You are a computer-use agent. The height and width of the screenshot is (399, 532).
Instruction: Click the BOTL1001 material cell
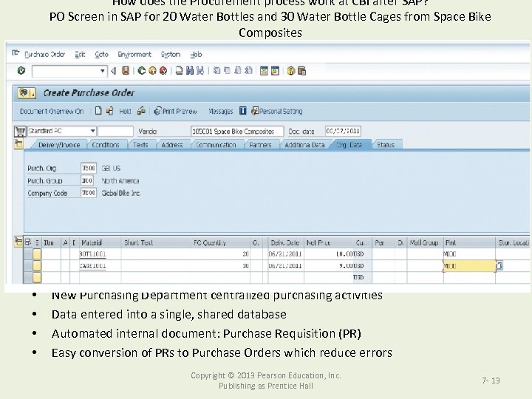point(100,254)
